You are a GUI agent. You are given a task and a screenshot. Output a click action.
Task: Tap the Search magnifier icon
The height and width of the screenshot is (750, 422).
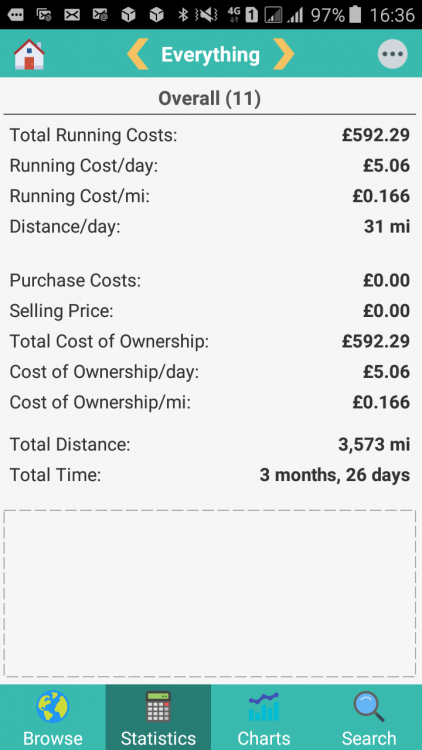369,706
